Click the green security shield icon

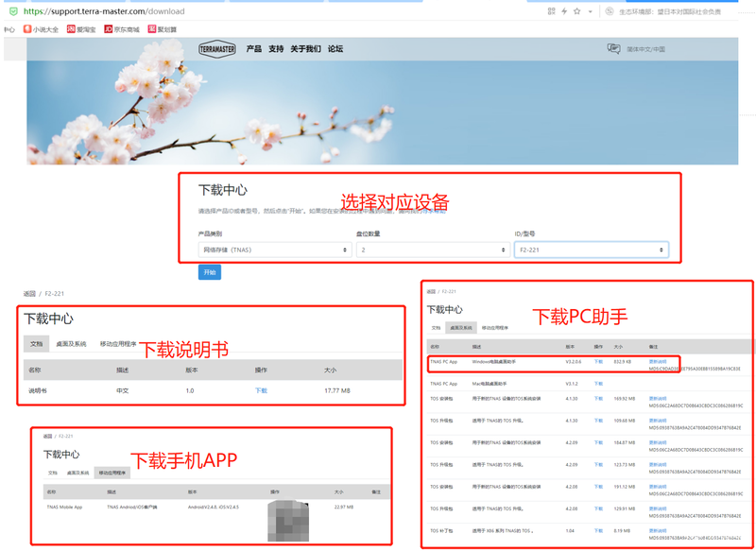[x=13, y=11]
